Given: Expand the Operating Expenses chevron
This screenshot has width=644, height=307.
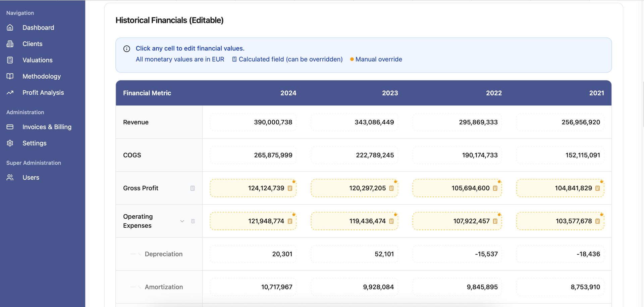Looking at the screenshot, I should (182, 221).
